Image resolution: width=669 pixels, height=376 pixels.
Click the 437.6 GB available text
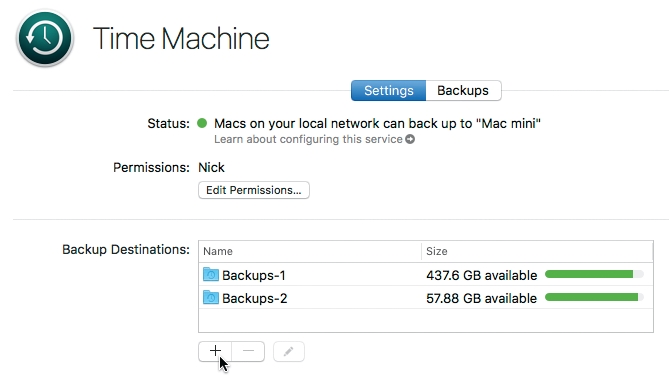[x=482, y=275]
